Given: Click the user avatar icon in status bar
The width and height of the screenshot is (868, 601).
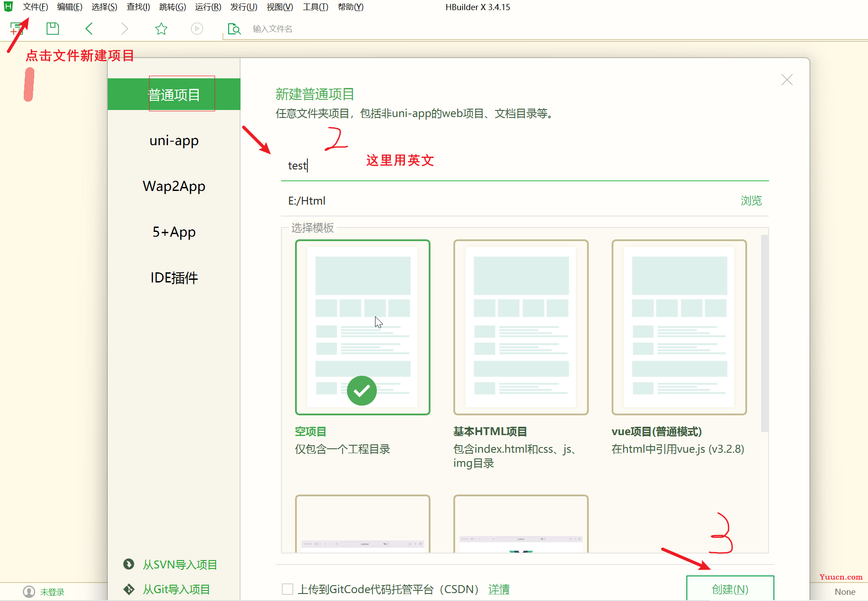Looking at the screenshot, I should 29,592.
